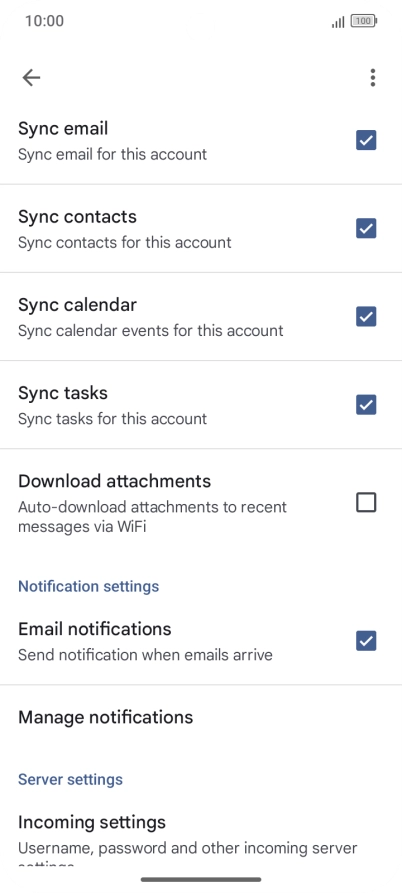Toggle the Sync calendar checkbox

point(366,317)
